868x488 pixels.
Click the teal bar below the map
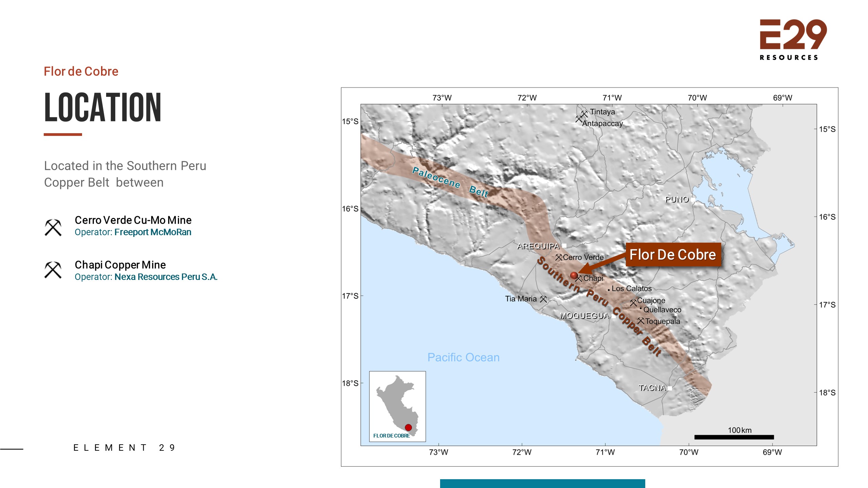coord(542,484)
